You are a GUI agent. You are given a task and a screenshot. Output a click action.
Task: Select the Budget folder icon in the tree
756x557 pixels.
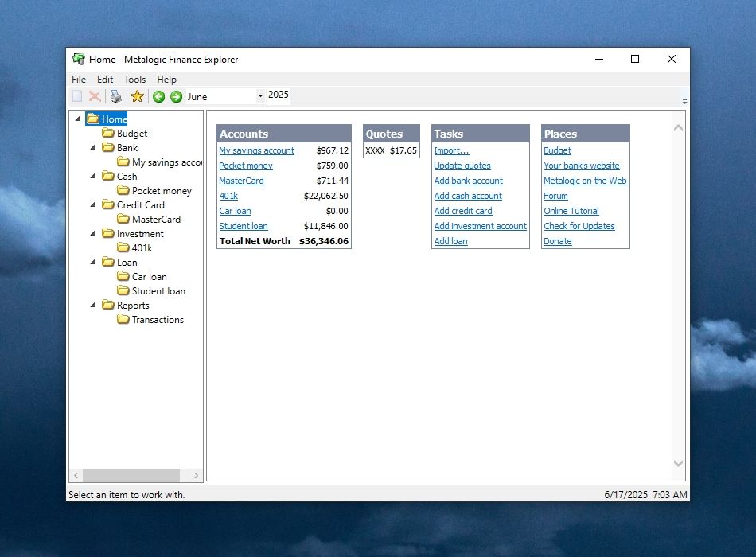click(x=108, y=133)
